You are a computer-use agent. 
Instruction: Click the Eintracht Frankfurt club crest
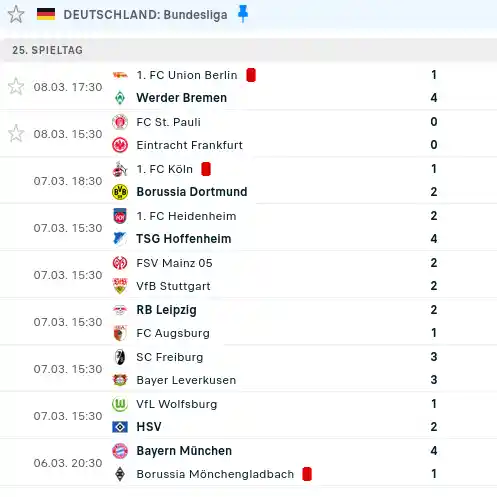[120, 145]
